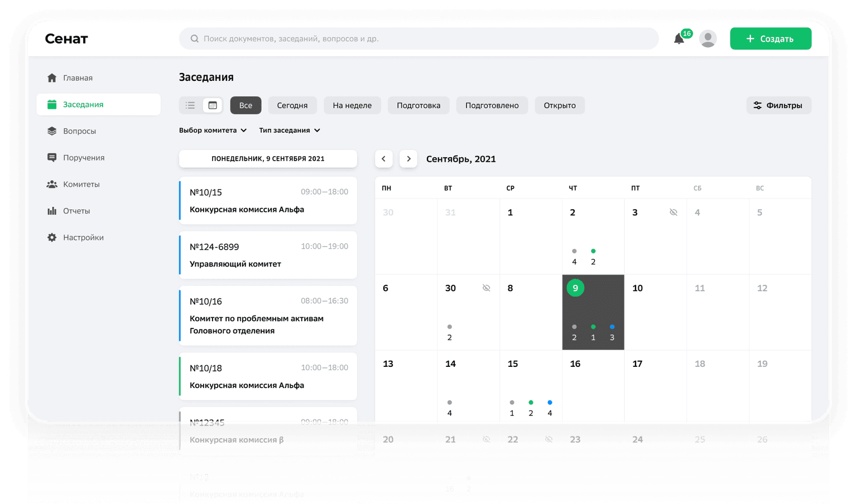This screenshot has width=857, height=504.
Task: Open meeting card №10/18
Action: click(x=268, y=376)
